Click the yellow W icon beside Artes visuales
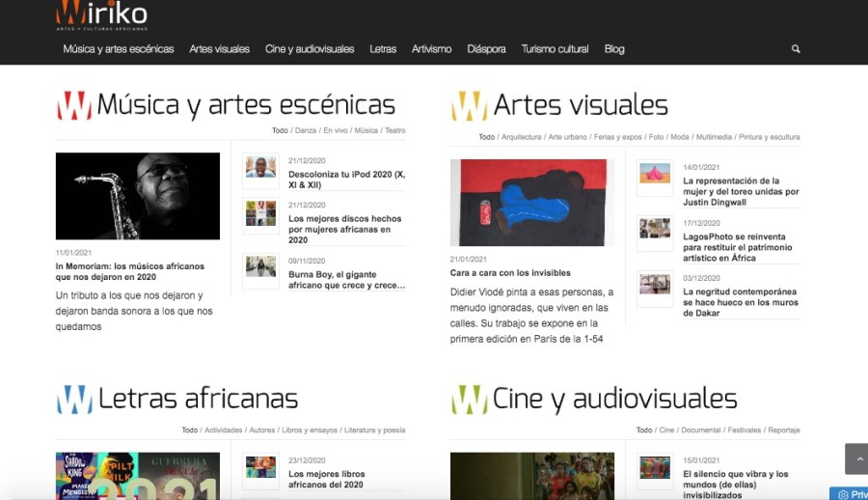The width and height of the screenshot is (868, 500). (x=469, y=105)
